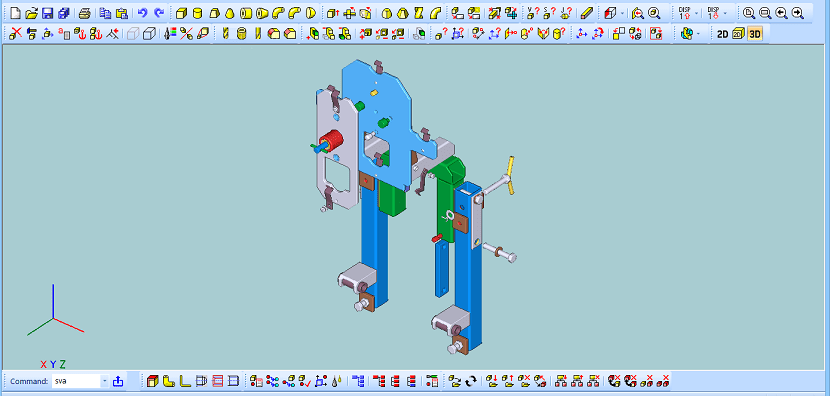The height and width of the screenshot is (396, 830).
Task: Select the wireframe cube display icon
Action: coord(133,34)
